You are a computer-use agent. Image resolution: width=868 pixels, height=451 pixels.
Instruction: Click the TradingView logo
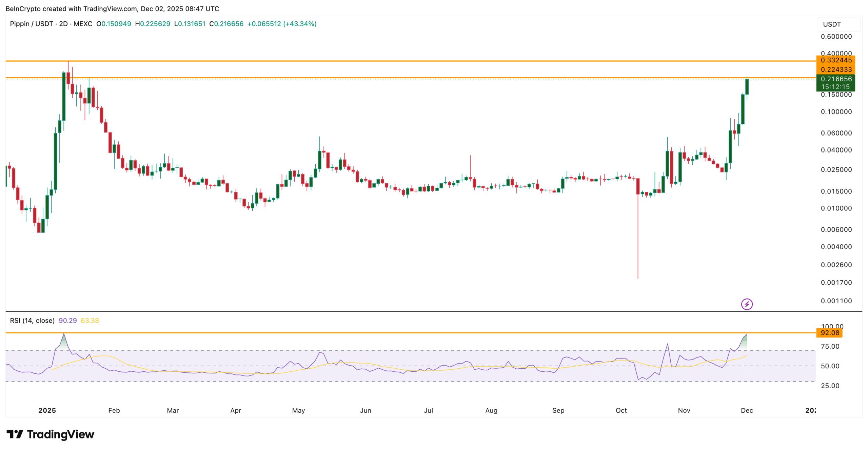(x=50, y=434)
